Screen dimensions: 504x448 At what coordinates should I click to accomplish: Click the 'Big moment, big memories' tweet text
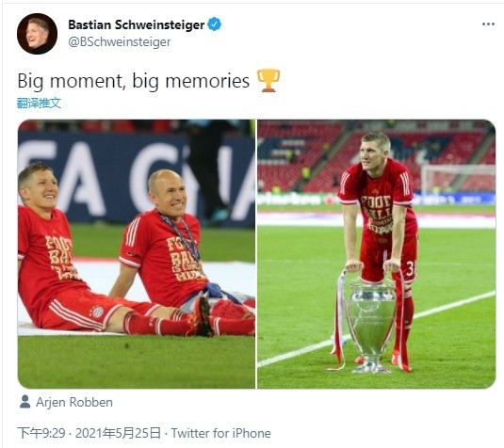click(x=134, y=81)
